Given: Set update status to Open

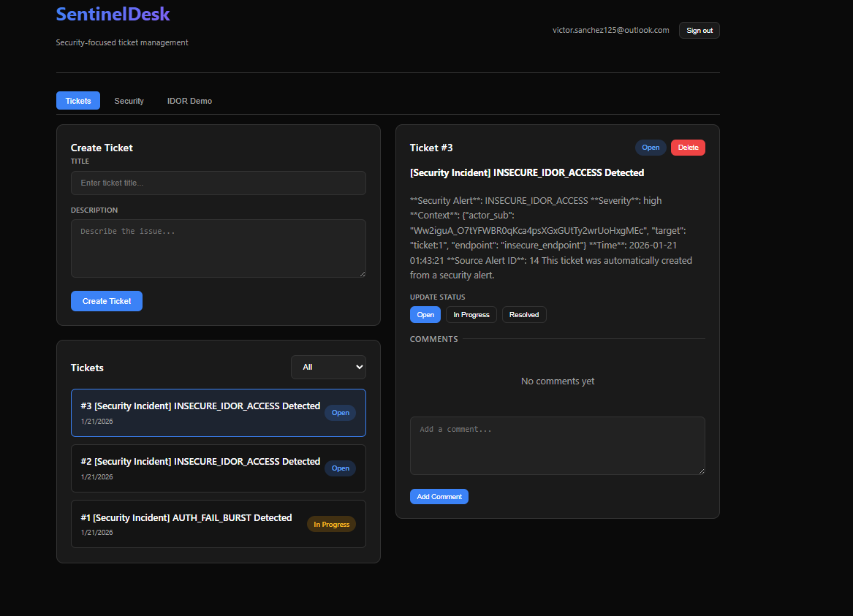Looking at the screenshot, I should pos(425,315).
